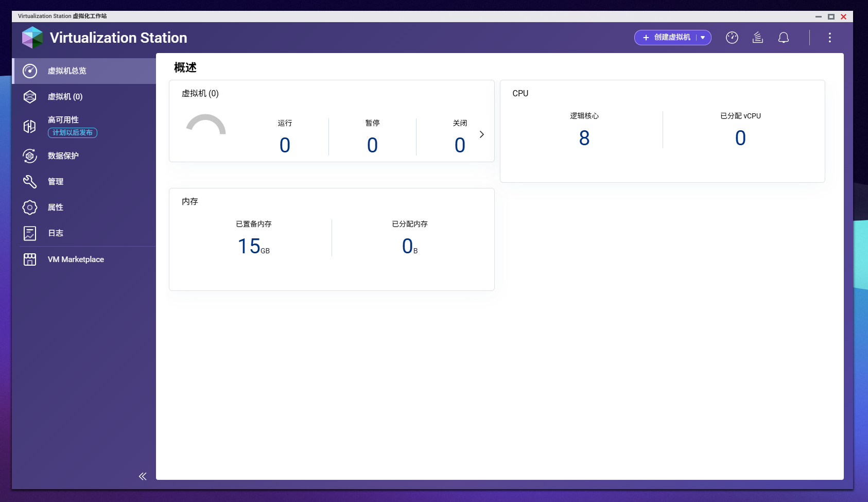Open the notifications bell icon

coord(784,38)
